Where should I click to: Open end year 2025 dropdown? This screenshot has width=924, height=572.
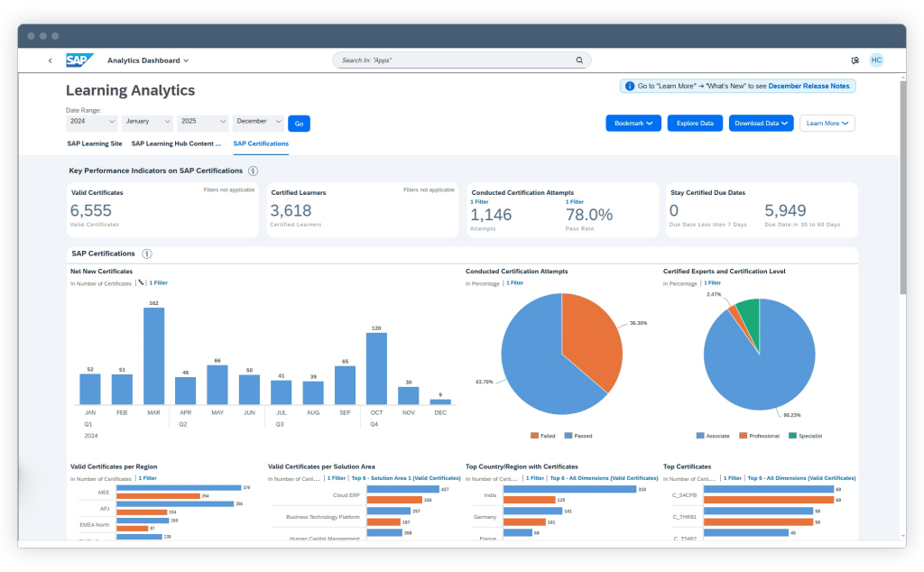[x=203, y=122]
